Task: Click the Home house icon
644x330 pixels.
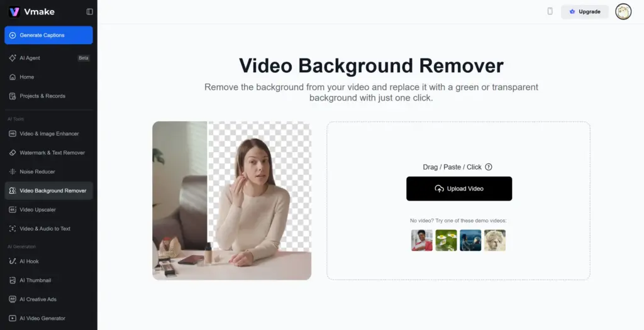Action: click(13, 77)
